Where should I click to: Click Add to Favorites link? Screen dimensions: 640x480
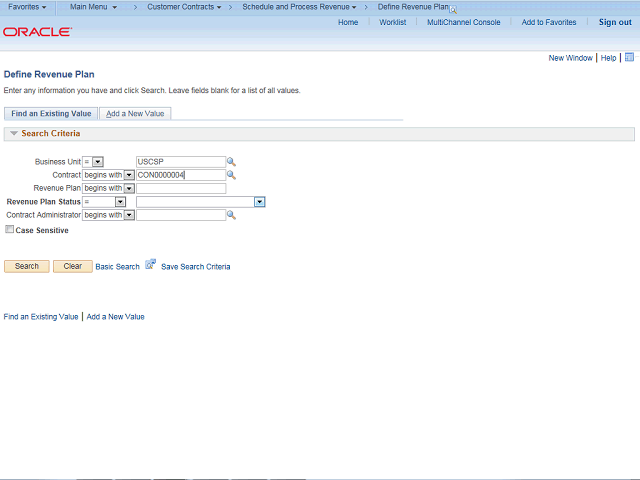[x=549, y=22]
